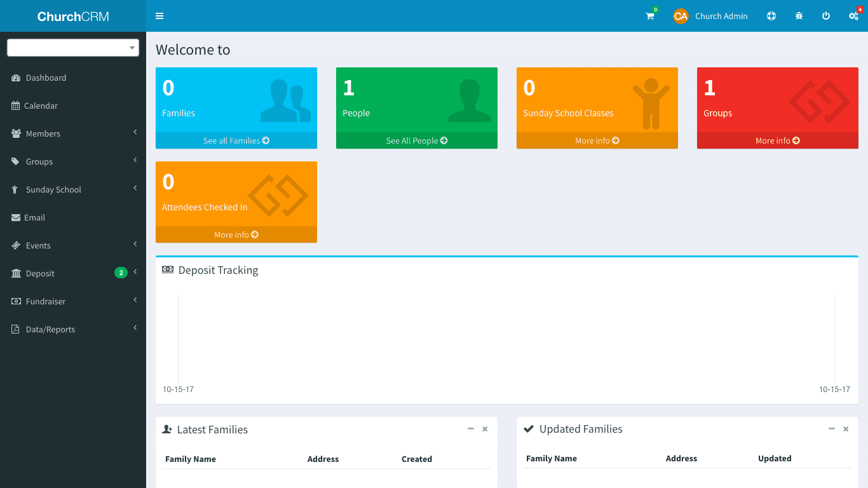Report an issue with the bug icon

click(799, 16)
